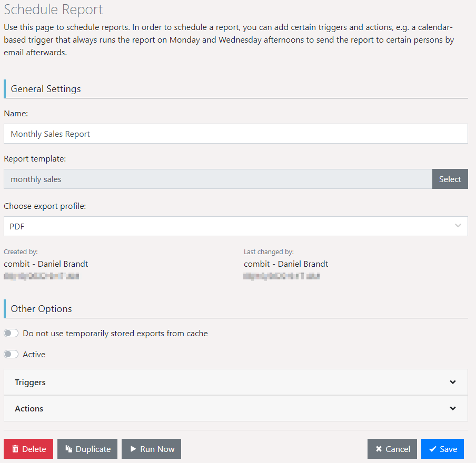Click the export profile dropdown arrow
The height and width of the screenshot is (463, 476).
click(x=458, y=226)
